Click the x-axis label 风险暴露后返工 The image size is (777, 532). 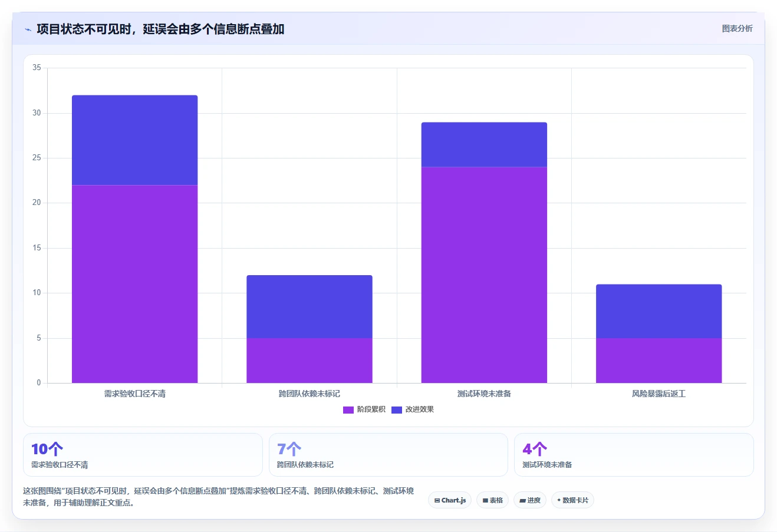pyautogui.click(x=659, y=394)
